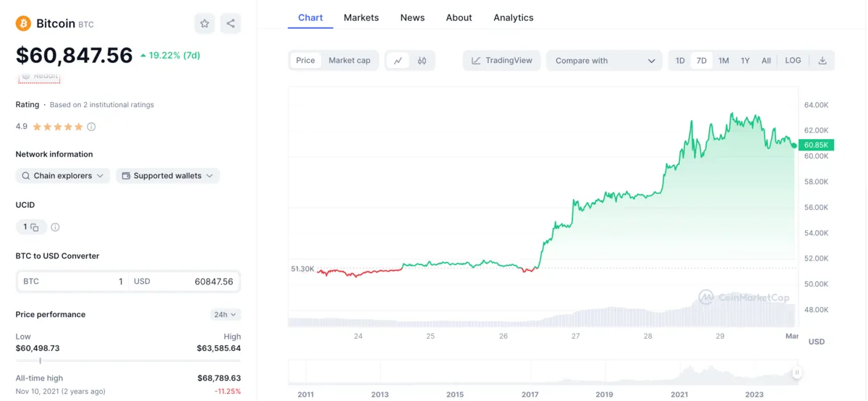Click the 4.9 rating score
The width and height of the screenshot is (868, 401).
[x=22, y=127]
